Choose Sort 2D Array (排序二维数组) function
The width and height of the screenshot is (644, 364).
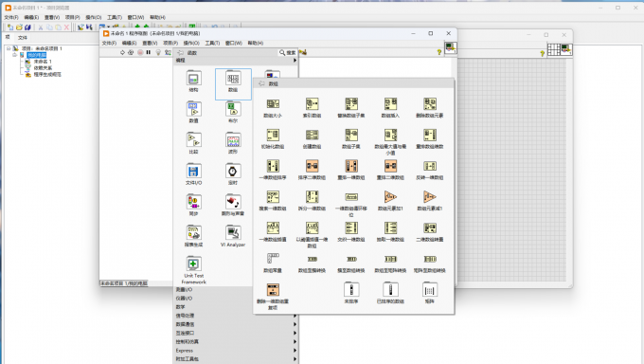coord(312,170)
